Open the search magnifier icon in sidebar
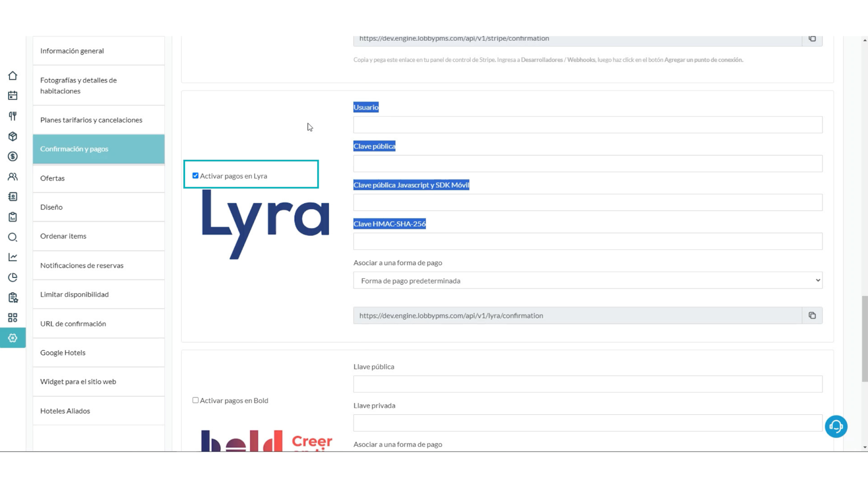The height and width of the screenshot is (488, 868). [x=12, y=237]
